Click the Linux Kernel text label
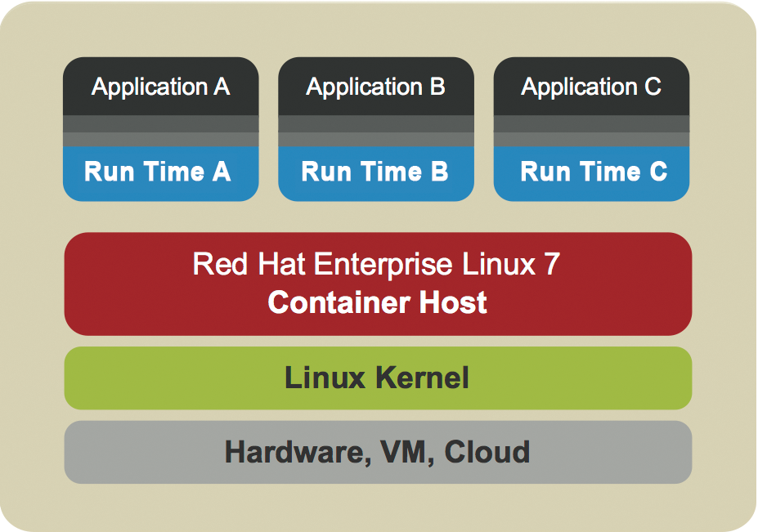This screenshot has width=758, height=532. pos(377,378)
